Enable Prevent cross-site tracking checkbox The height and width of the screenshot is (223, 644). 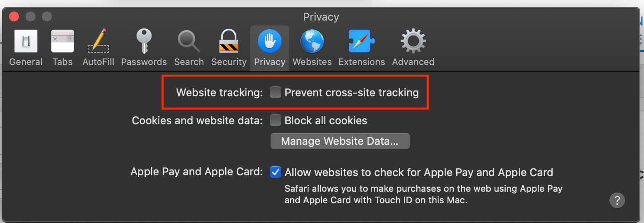pos(275,93)
